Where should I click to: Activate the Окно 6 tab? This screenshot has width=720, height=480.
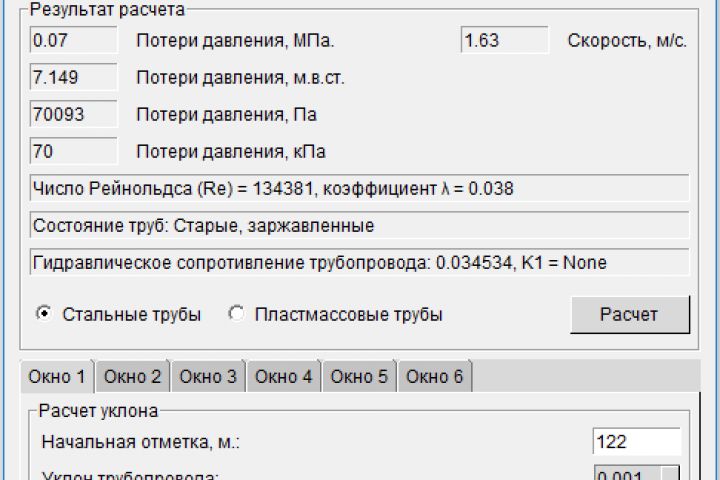coord(435,377)
